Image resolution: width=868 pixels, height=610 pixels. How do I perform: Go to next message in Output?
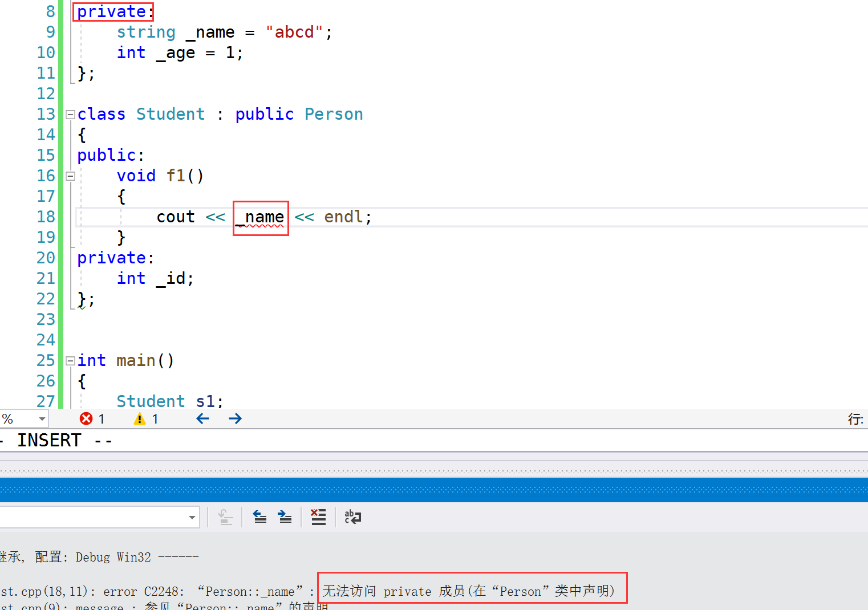285,517
